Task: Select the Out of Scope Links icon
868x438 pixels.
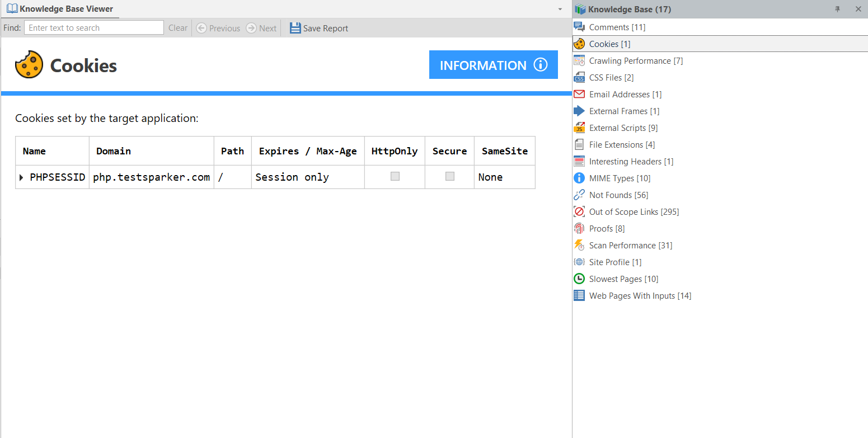Action: tap(579, 211)
